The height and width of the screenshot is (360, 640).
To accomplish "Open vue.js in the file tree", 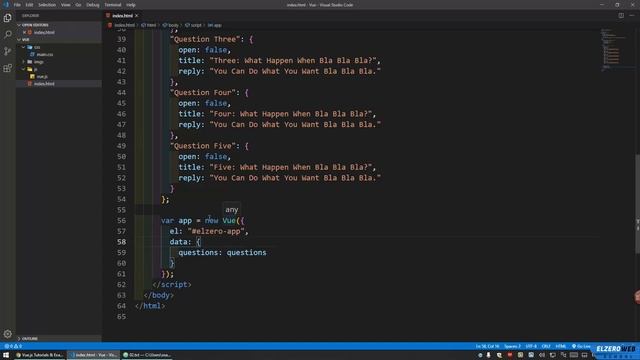I will coord(42,76).
